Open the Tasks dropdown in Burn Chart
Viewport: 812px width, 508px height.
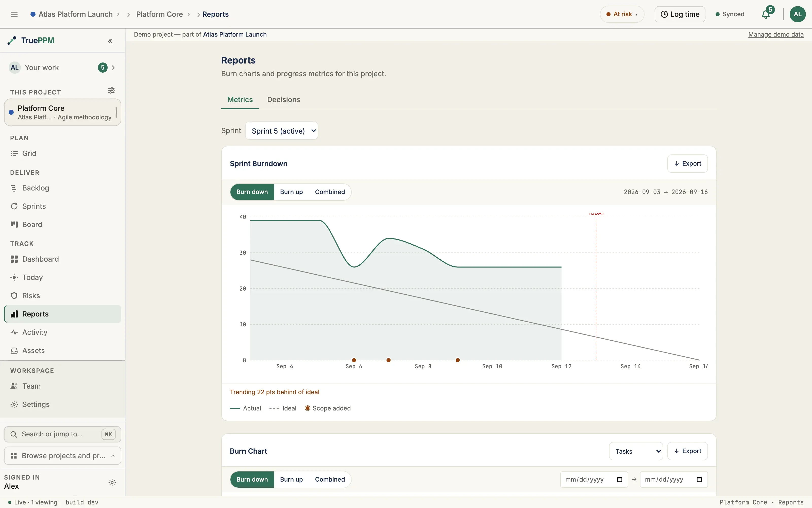click(x=636, y=451)
